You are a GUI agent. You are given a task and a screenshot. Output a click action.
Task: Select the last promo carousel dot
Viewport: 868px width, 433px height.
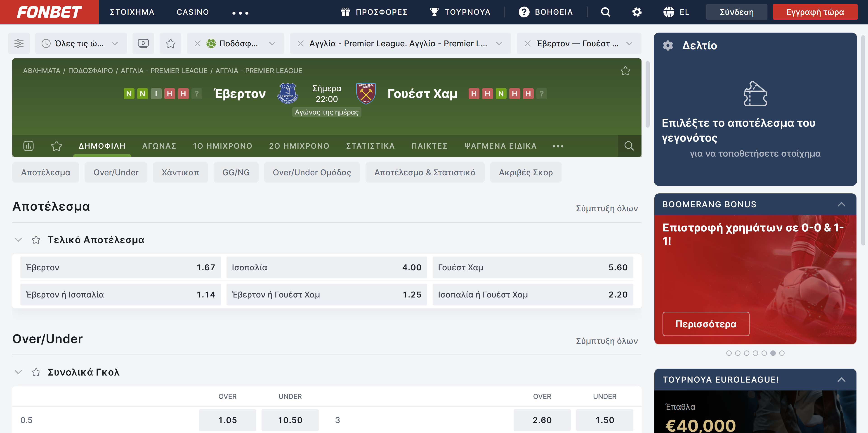[782, 353]
